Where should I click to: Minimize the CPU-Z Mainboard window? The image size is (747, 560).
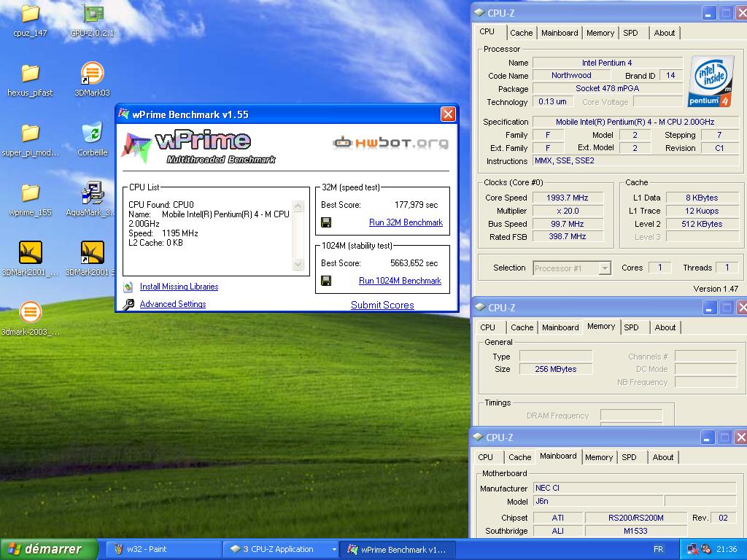point(707,437)
